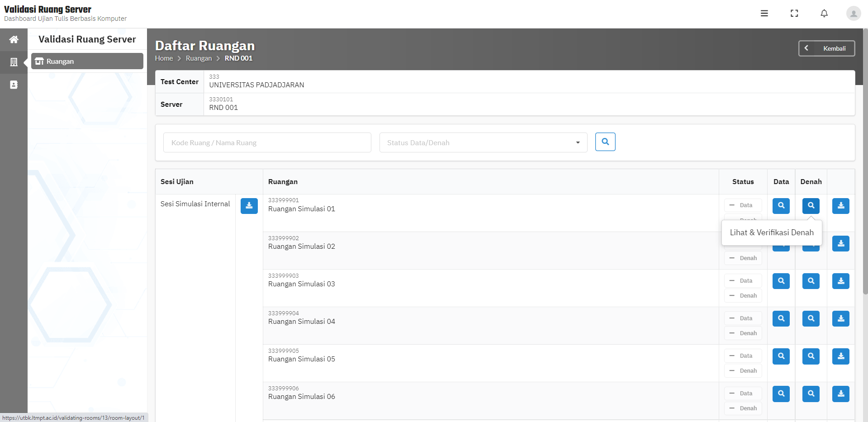Download Ruangan Simulasi 06
This screenshot has height=422, width=868.
coord(841,394)
